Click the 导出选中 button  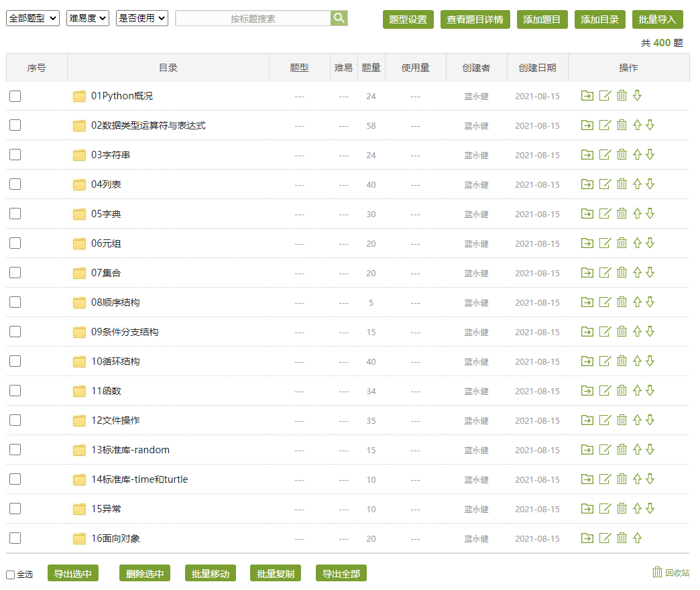click(x=73, y=573)
